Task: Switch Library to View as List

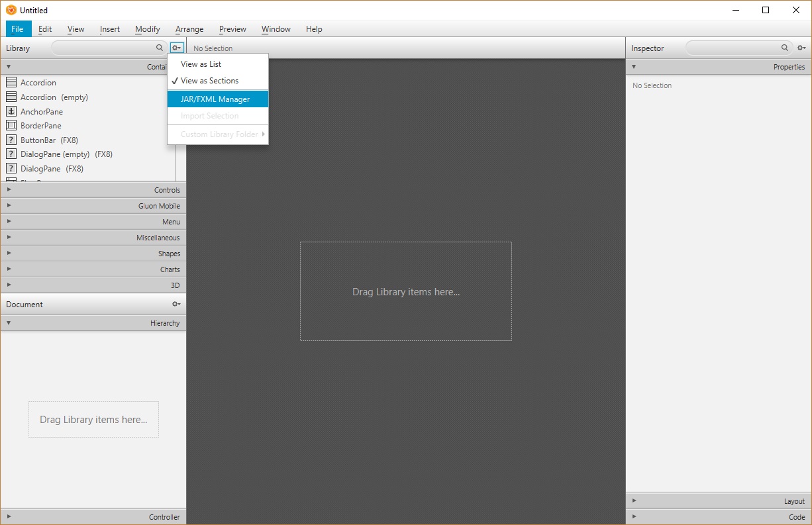Action: tap(218, 64)
